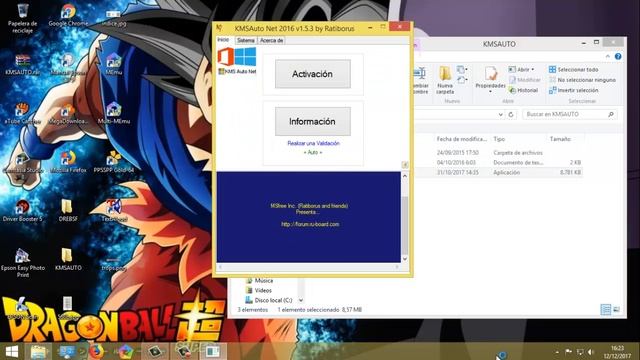Screen dimensions: 640x360
Task: Open the MegaDownloader desktop shortcut
Action: coord(68,113)
